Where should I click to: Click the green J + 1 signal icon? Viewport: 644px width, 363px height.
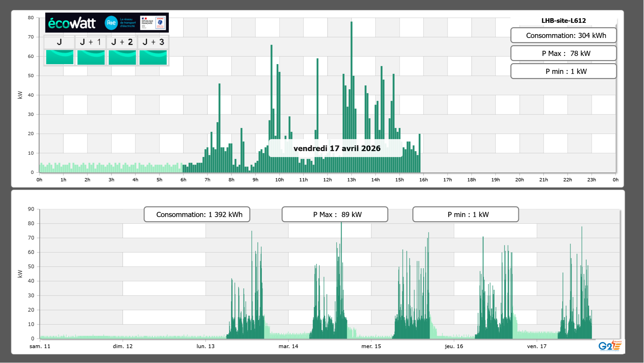[91, 57]
